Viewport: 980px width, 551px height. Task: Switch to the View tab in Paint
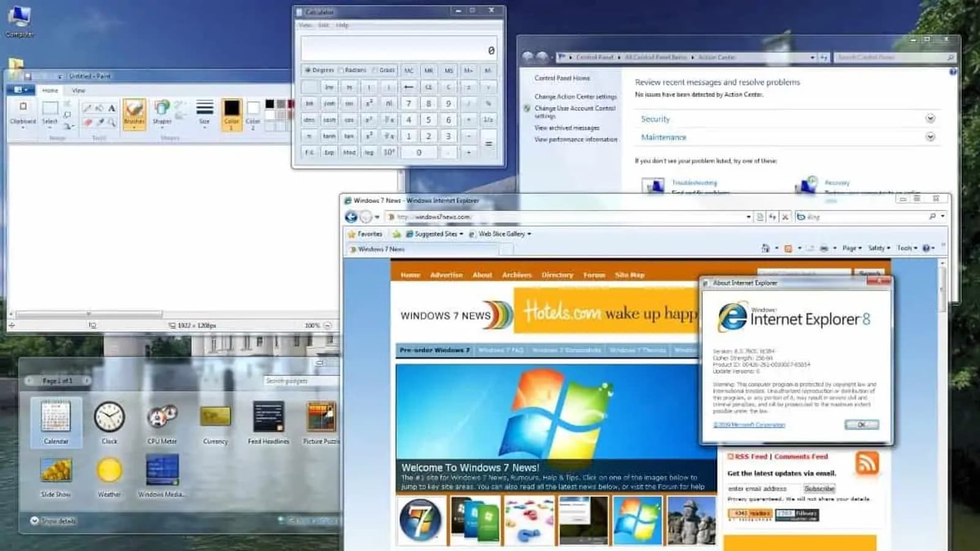click(78, 91)
